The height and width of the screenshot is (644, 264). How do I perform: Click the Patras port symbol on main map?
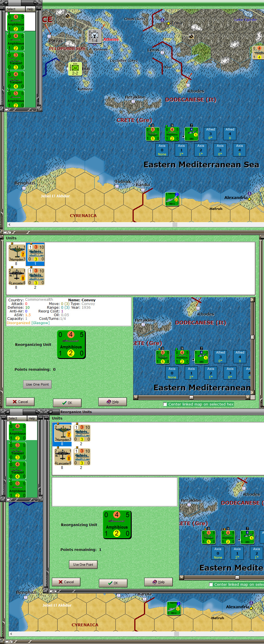[x=49, y=36]
